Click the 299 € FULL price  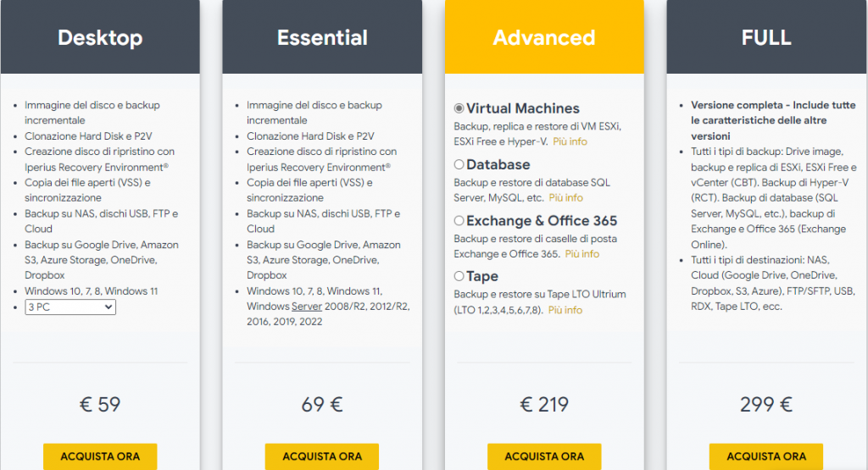[x=766, y=404]
